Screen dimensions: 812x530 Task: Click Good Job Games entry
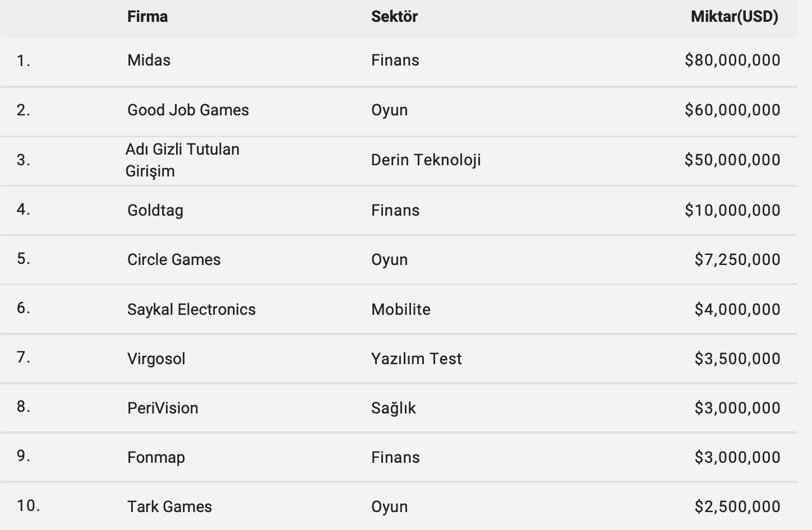(x=188, y=110)
